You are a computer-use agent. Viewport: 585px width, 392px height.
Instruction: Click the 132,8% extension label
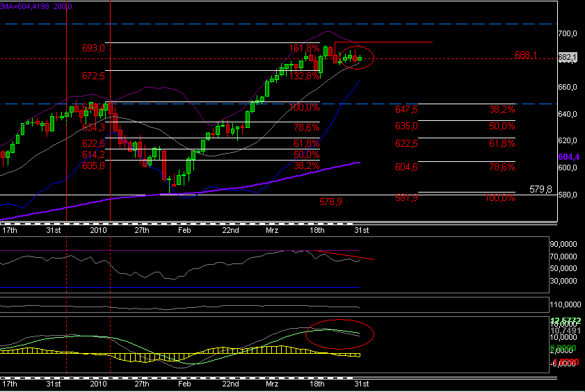305,76
